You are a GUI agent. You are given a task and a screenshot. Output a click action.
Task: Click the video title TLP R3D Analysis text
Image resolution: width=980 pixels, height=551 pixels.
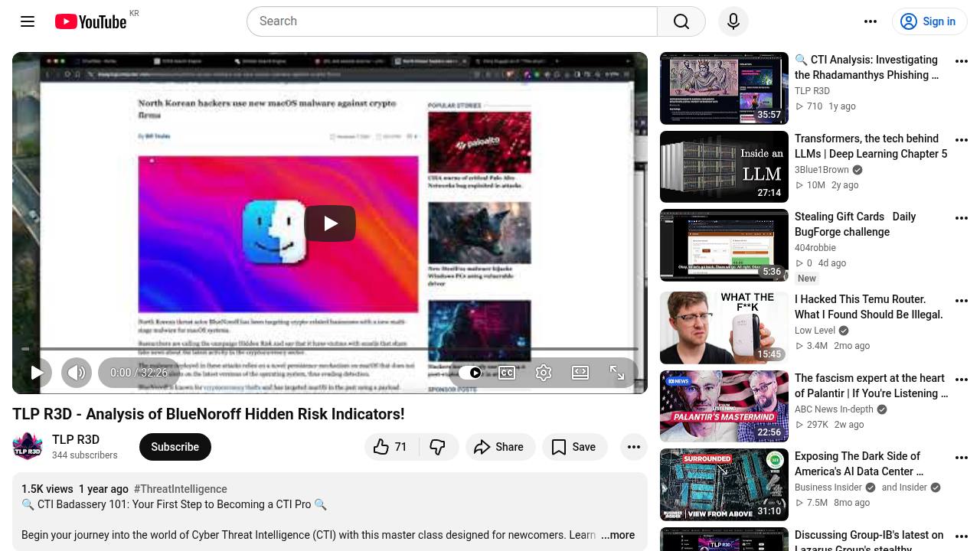[208, 414]
